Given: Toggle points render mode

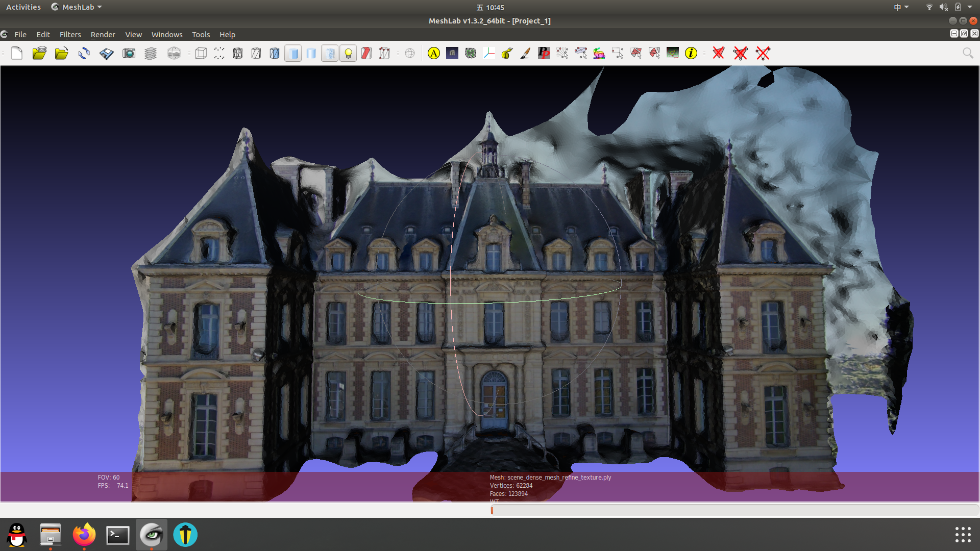Looking at the screenshot, I should click(219, 53).
